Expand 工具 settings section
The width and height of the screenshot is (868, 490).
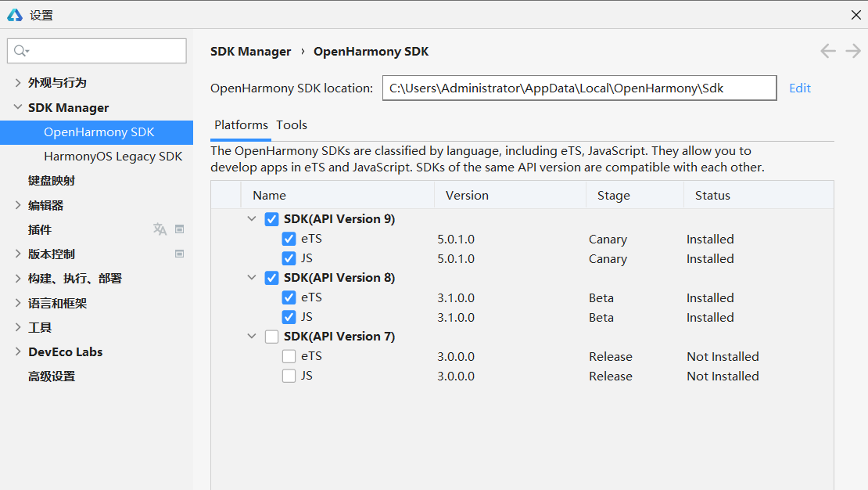coord(18,328)
